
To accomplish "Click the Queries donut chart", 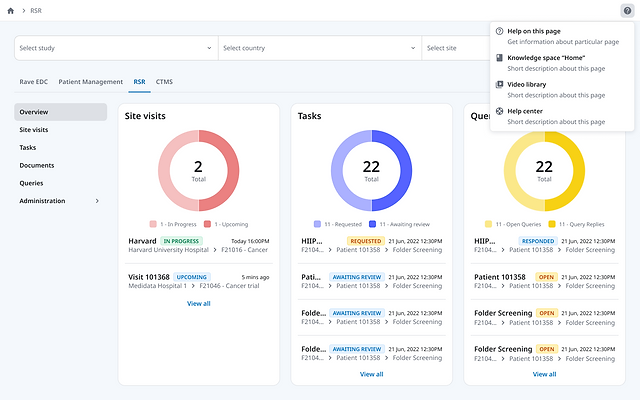I will (x=544, y=171).
